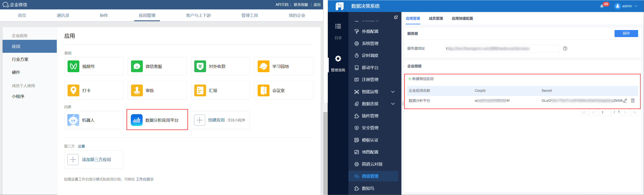Switch to the 通讯录 tab

pyautogui.click(x=63, y=15)
